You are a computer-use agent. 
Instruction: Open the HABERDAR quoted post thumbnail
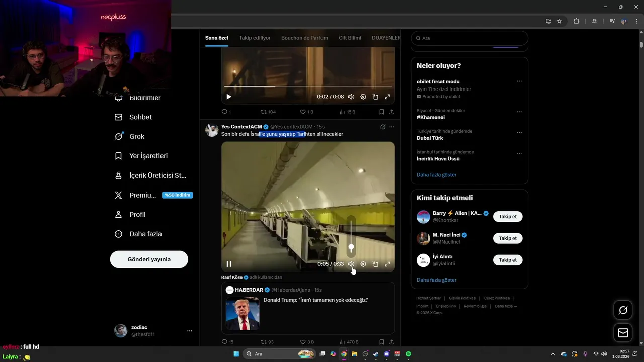243,313
